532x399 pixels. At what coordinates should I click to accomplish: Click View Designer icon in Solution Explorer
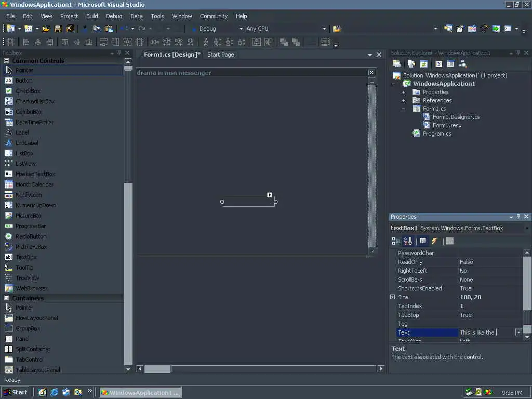pyautogui.click(x=450, y=64)
